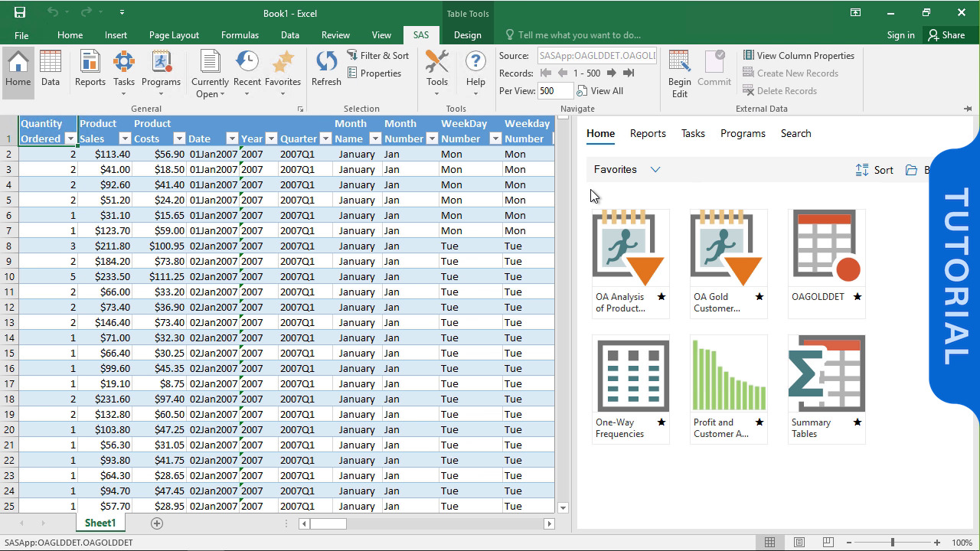The image size is (980, 551).
Task: Click Delete Records in External Data group
Action: click(781, 90)
